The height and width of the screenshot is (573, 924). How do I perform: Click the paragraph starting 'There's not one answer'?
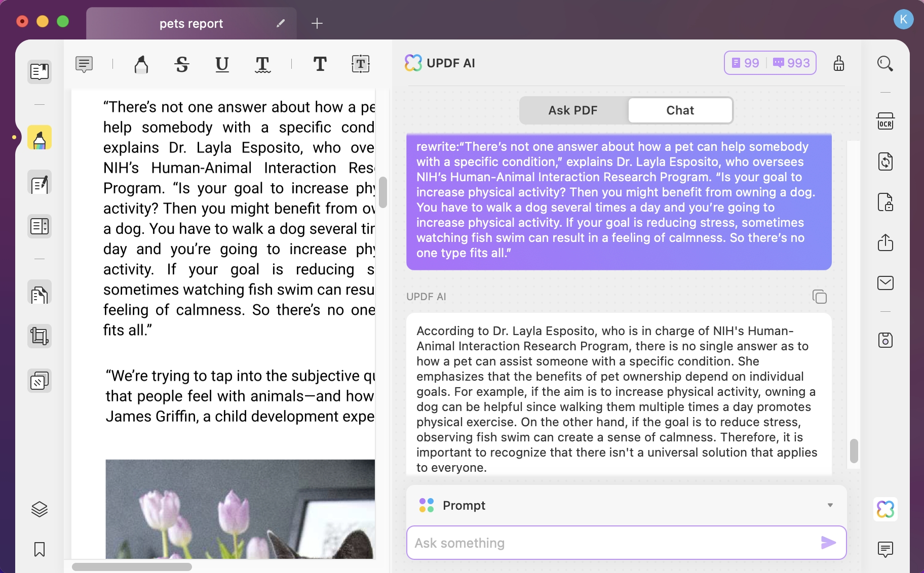click(239, 218)
